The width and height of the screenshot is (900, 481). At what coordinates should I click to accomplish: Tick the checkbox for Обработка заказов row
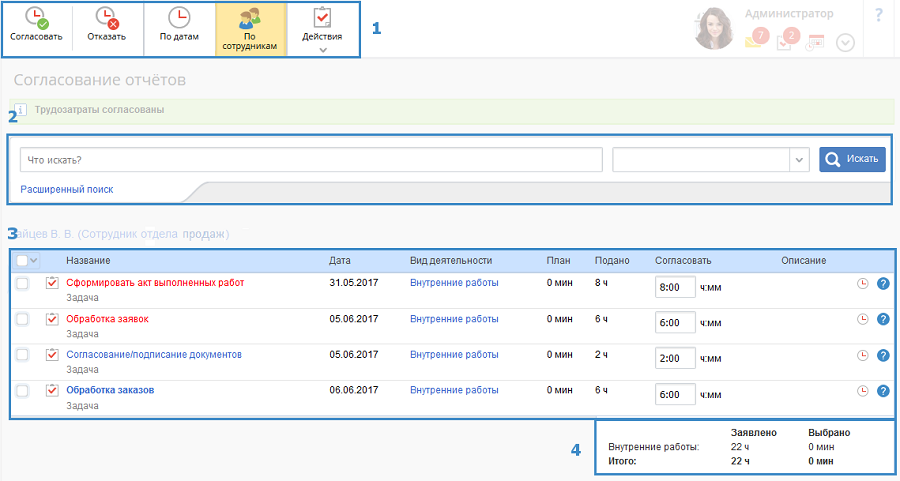(x=23, y=391)
